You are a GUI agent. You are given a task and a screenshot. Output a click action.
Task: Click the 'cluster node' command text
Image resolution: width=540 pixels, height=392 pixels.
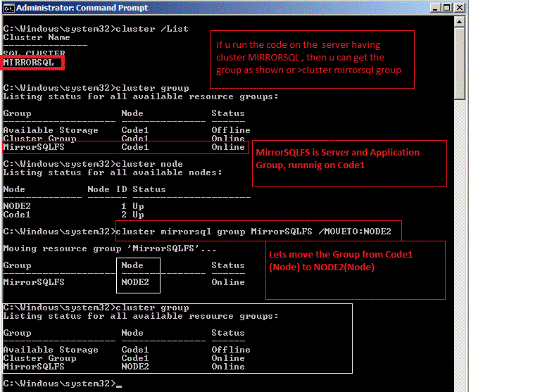click(151, 164)
